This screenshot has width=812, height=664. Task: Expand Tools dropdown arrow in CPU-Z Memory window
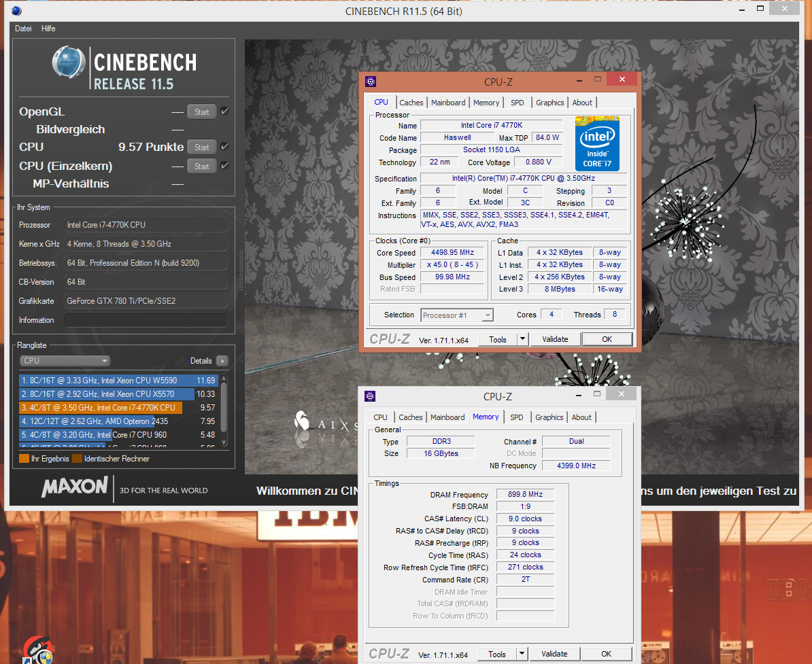(522, 654)
